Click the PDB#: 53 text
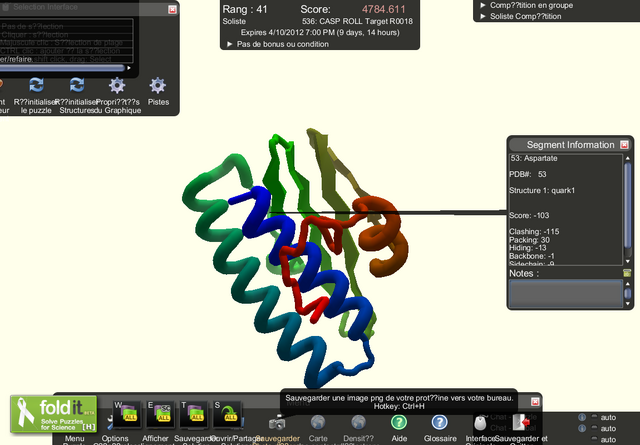 point(528,174)
